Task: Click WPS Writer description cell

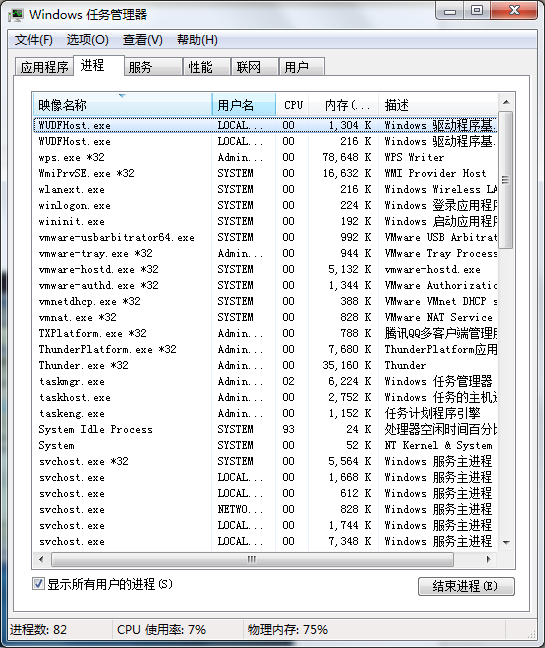Action: (414, 157)
